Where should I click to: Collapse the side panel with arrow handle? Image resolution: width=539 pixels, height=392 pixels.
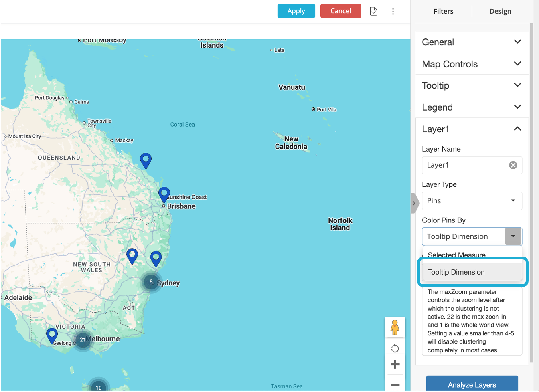point(414,203)
